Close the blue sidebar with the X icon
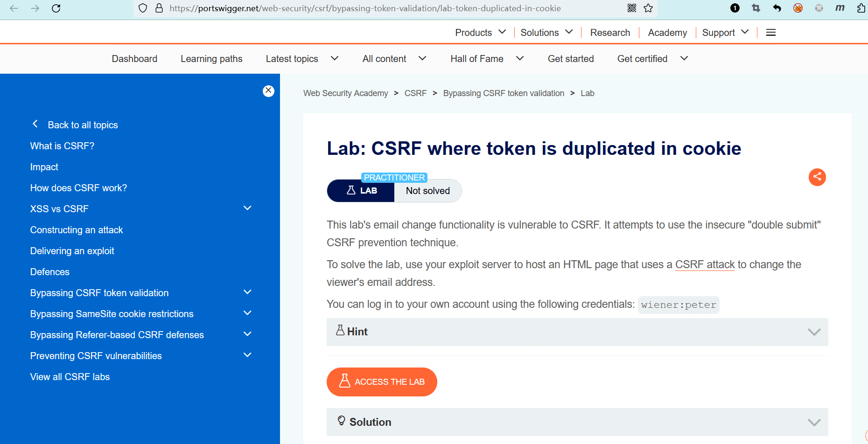The width and height of the screenshot is (868, 444). point(268,90)
